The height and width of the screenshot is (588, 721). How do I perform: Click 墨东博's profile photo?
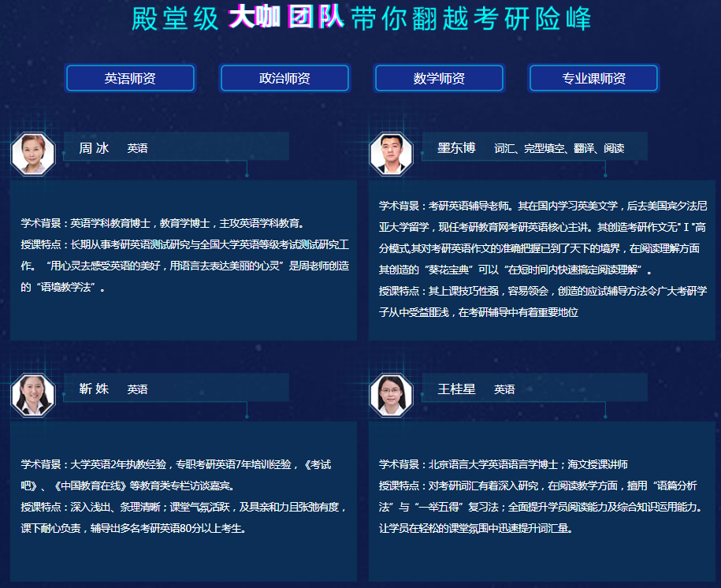coord(391,153)
